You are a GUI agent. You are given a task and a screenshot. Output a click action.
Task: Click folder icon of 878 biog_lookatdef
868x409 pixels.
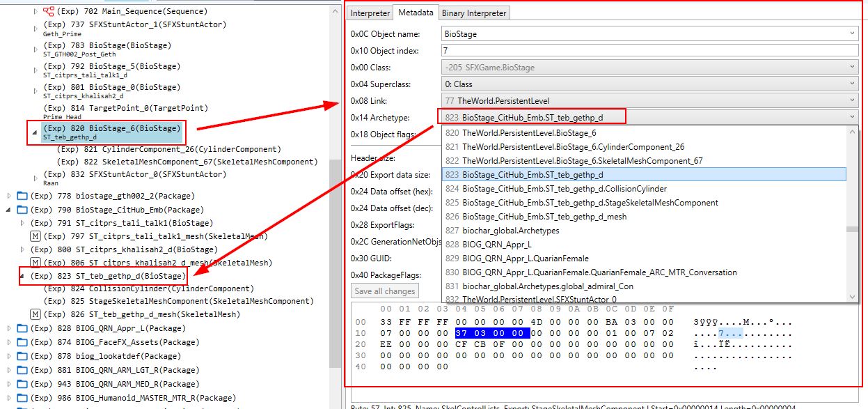tap(22, 356)
